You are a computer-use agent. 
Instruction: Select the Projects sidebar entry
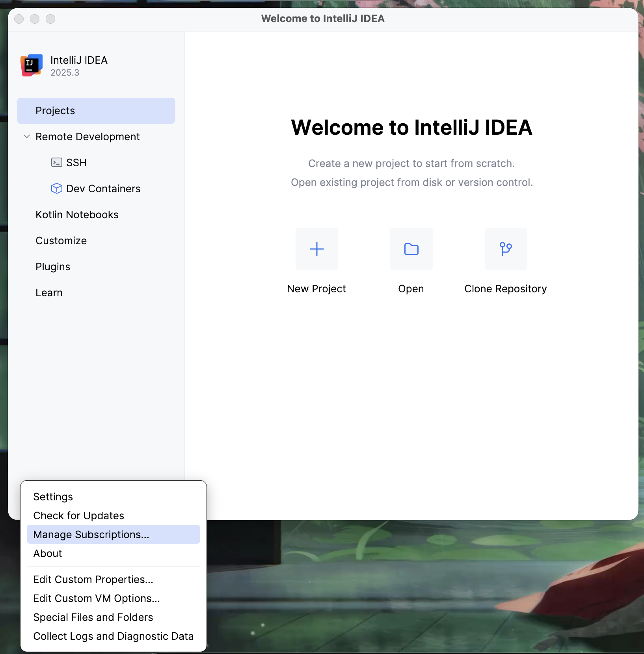point(55,110)
